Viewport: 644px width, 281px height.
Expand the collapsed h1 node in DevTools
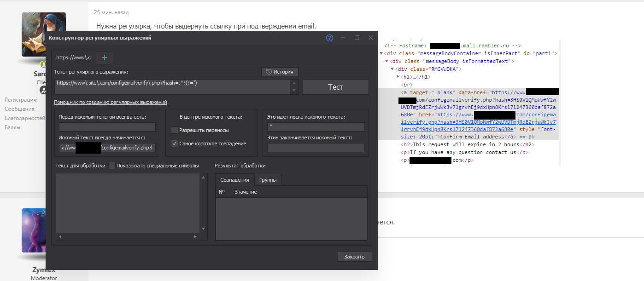click(x=398, y=77)
